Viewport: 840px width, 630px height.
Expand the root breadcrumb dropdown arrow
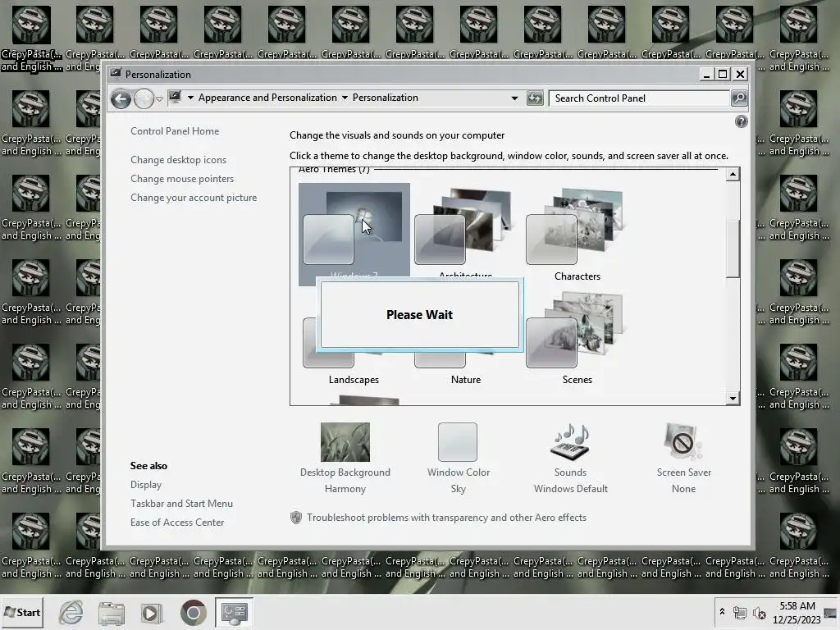[x=190, y=98]
